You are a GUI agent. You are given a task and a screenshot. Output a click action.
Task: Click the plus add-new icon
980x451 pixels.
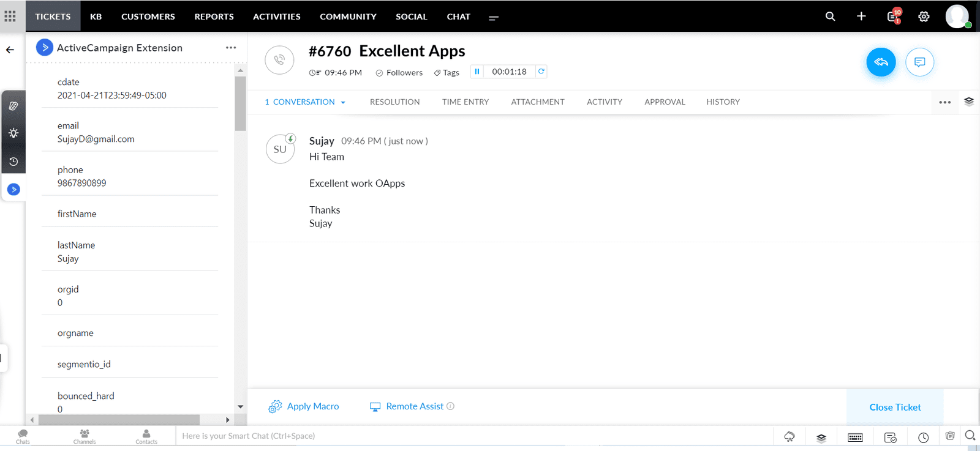(x=861, y=17)
